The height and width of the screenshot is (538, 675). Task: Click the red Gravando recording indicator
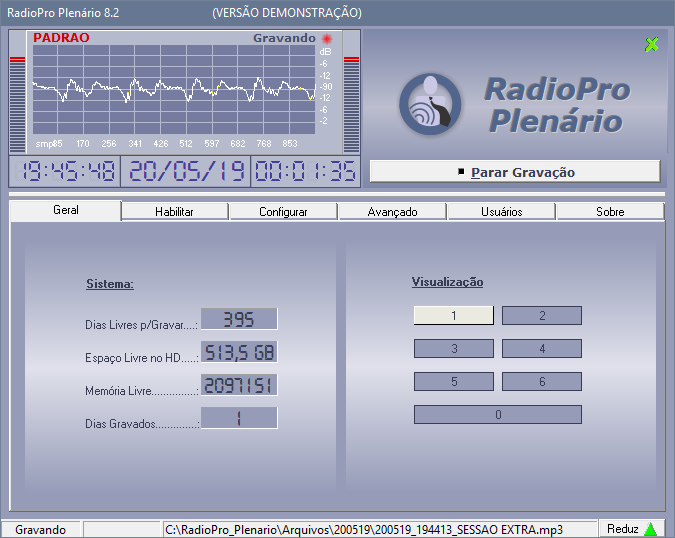327,39
